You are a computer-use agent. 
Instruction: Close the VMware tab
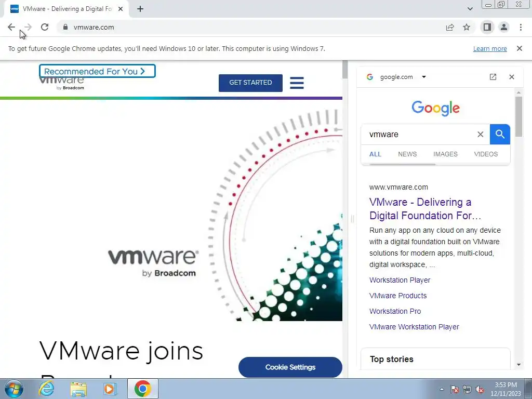coord(121,9)
